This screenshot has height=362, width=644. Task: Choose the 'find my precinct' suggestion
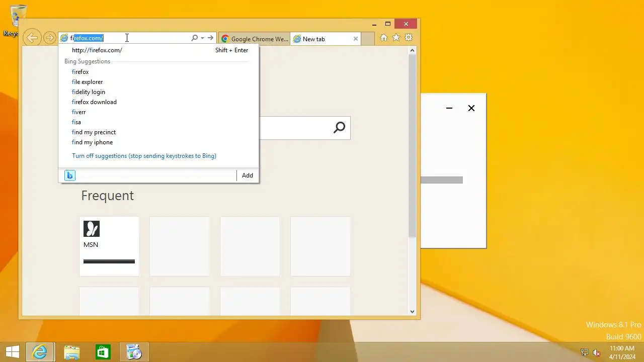point(159,132)
